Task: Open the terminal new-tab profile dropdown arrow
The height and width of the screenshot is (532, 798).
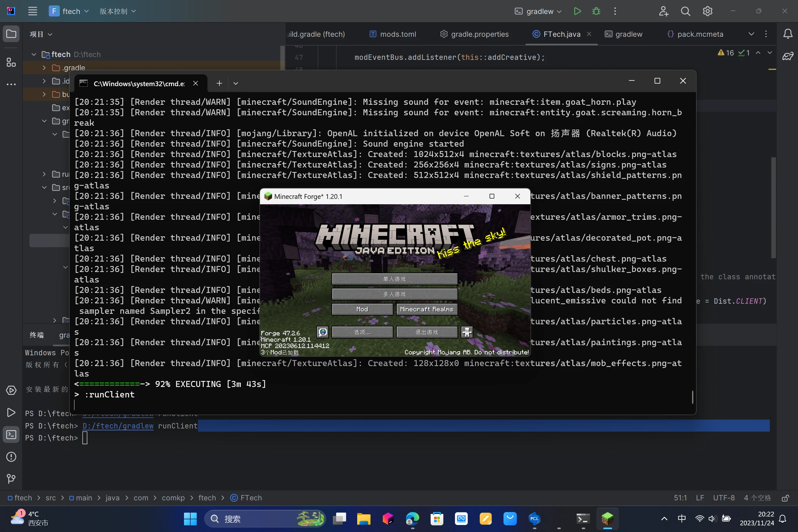Action: 236,83
